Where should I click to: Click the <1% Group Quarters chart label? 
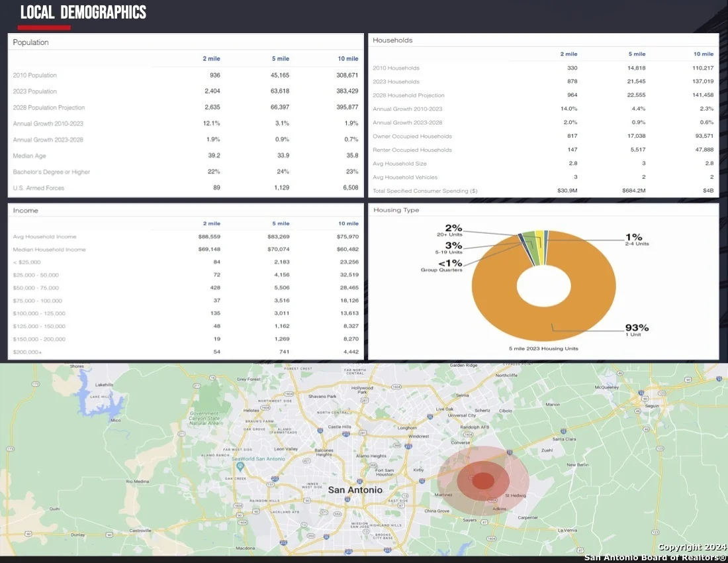click(441, 266)
